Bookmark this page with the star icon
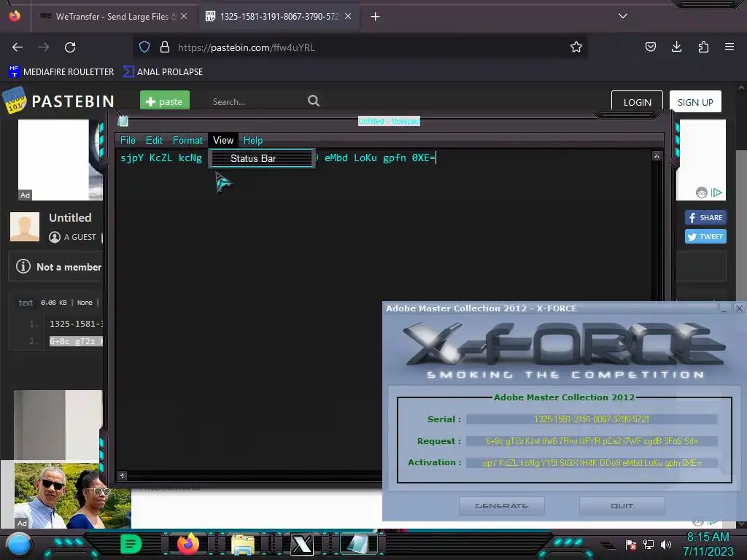The height and width of the screenshot is (560, 747). [x=576, y=47]
